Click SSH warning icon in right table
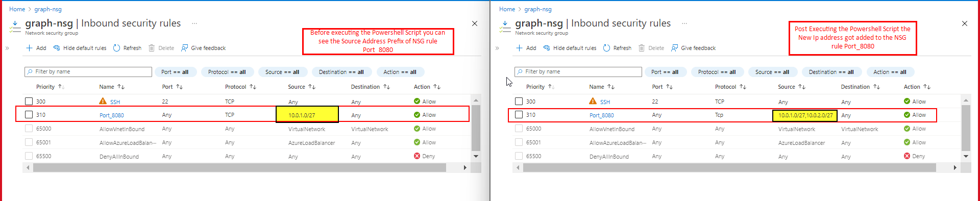Image resolution: width=980 pixels, height=201 pixels. click(x=593, y=101)
